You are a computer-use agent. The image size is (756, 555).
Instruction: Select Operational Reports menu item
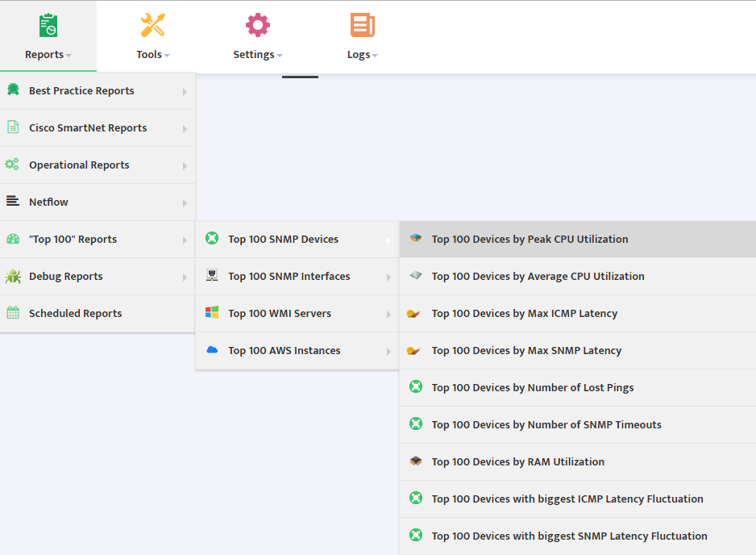[98, 165]
